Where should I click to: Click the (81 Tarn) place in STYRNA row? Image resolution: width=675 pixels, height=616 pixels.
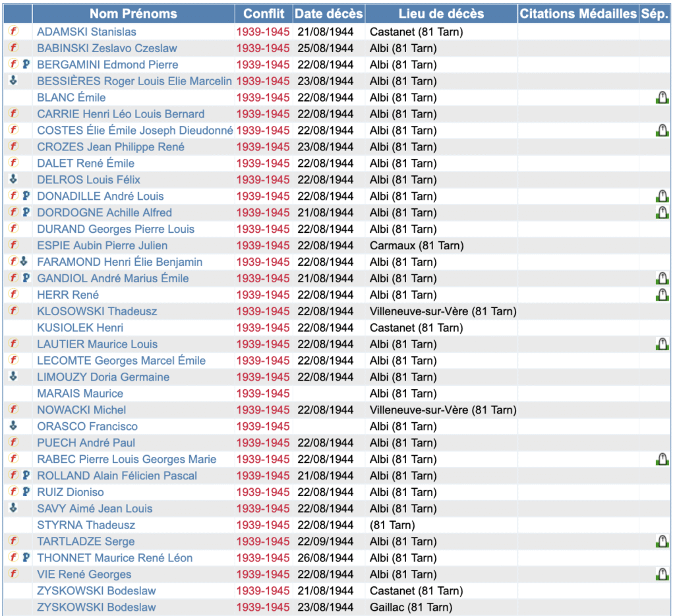[393, 525]
